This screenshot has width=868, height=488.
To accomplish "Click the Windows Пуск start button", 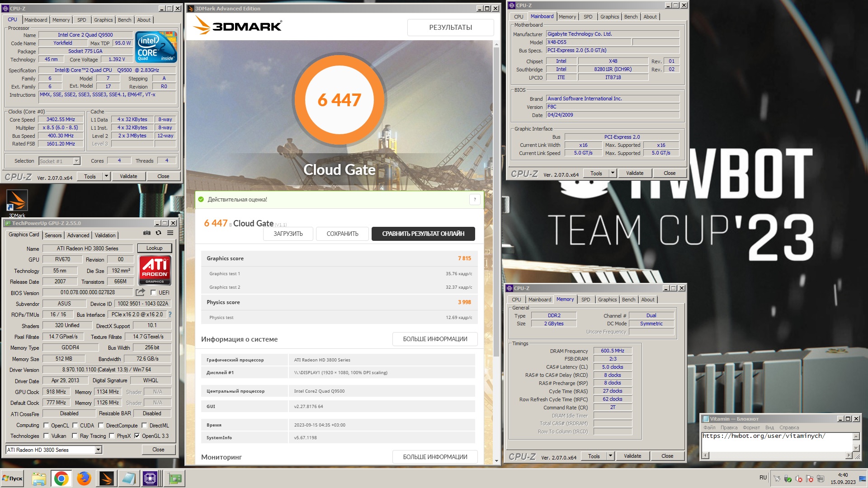I will [13, 479].
